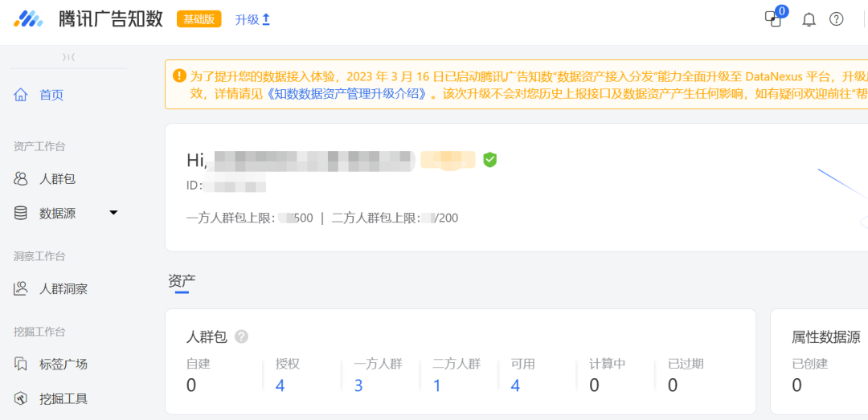The height and width of the screenshot is (420, 868).
Task: Click the 标签广场 bookmark icon
Action: [20, 364]
